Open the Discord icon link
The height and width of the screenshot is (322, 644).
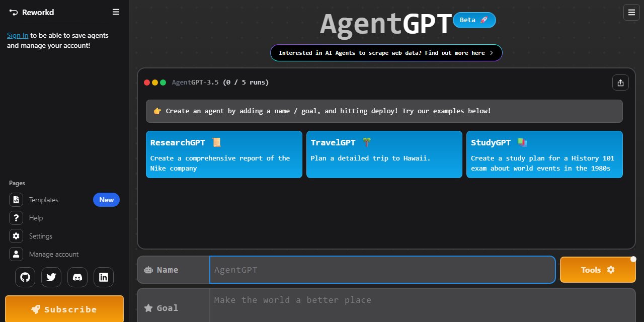point(77,277)
